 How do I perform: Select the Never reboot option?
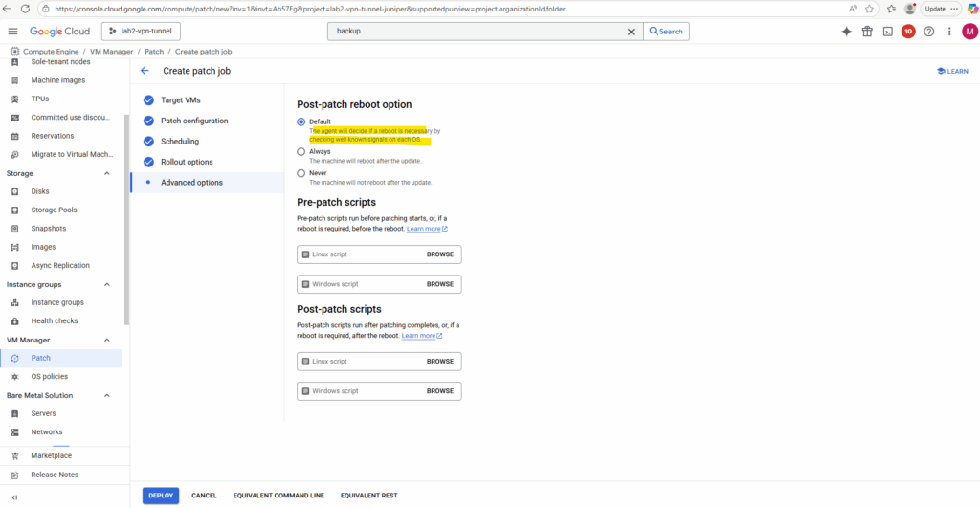(301, 173)
